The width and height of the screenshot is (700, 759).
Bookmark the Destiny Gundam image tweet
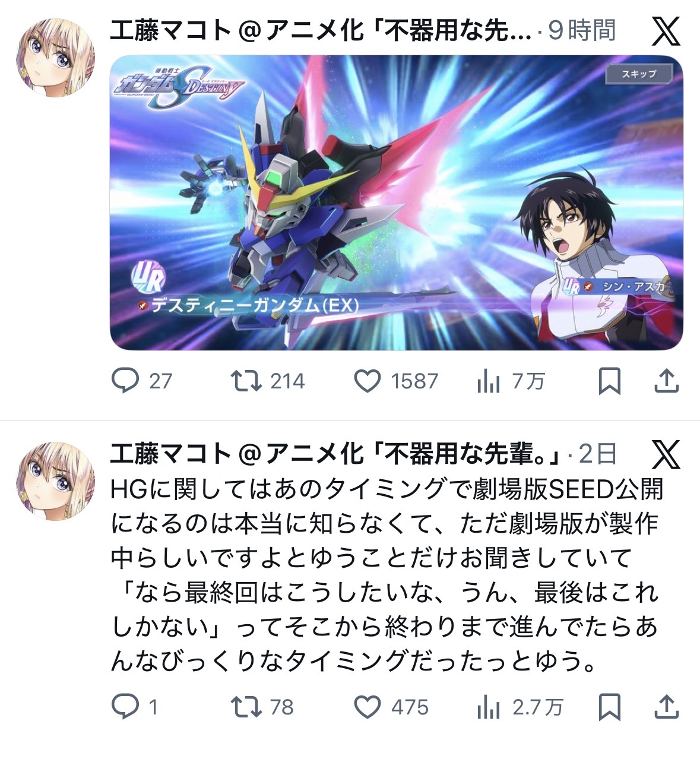point(610,381)
